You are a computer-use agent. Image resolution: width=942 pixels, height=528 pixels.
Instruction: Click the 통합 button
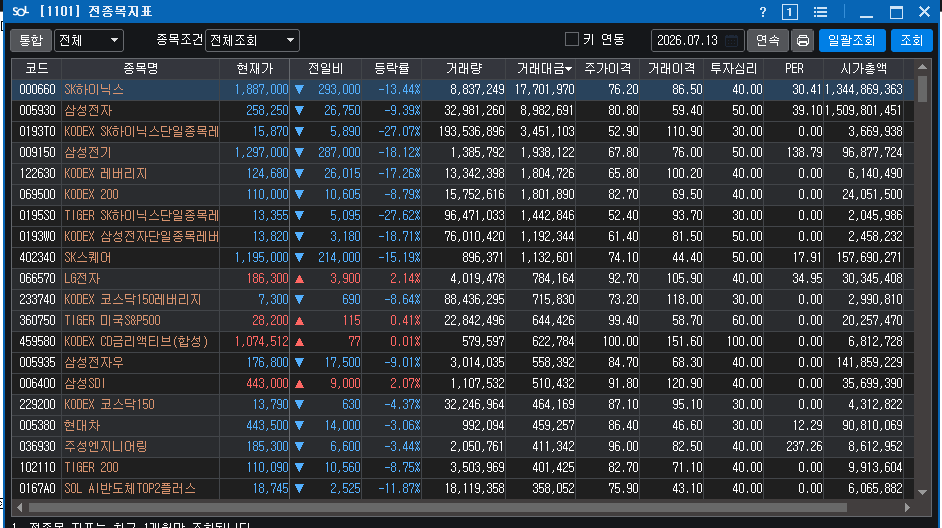click(31, 40)
